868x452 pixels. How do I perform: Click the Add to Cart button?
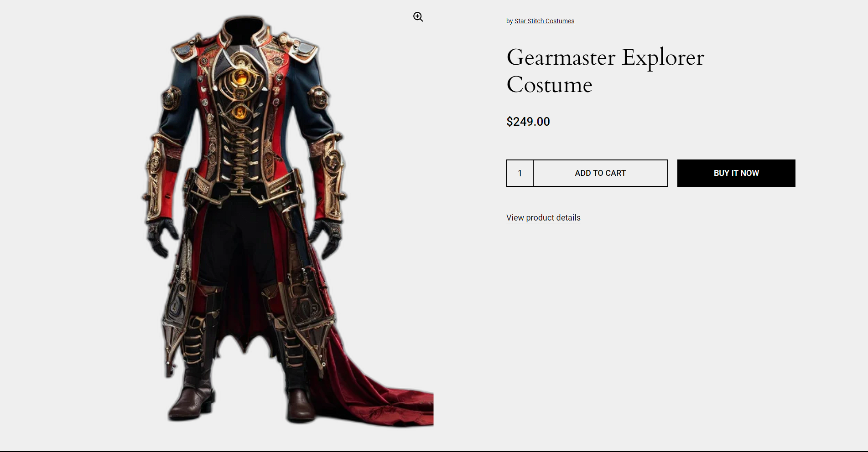(x=600, y=173)
